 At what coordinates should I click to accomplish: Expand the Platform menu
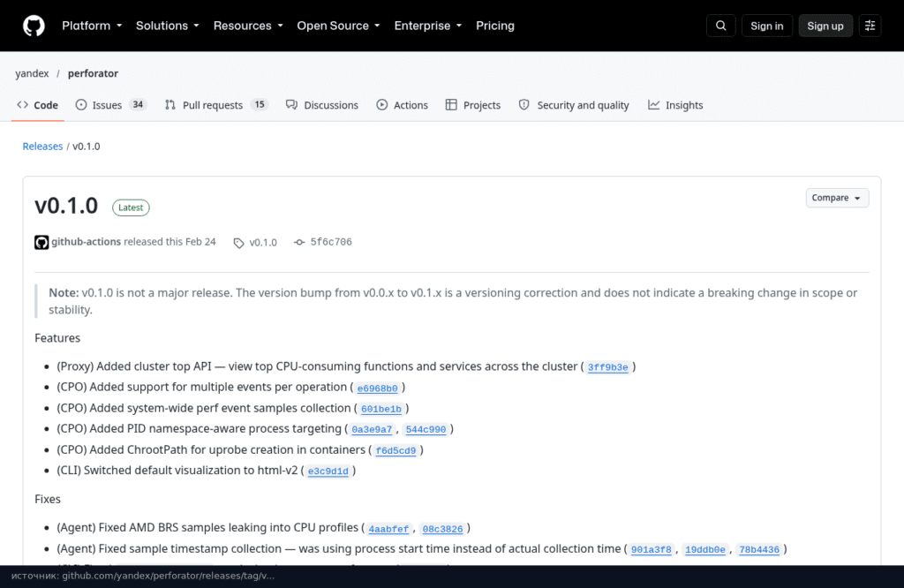(92, 26)
